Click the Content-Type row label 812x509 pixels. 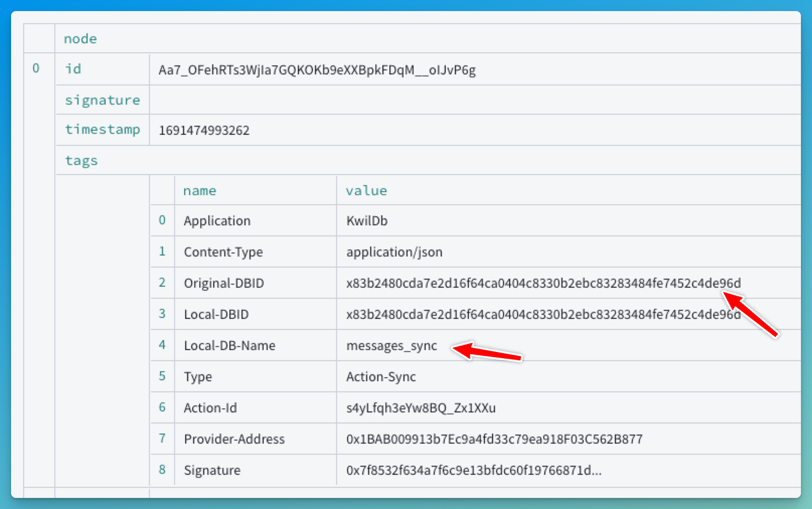(x=223, y=251)
